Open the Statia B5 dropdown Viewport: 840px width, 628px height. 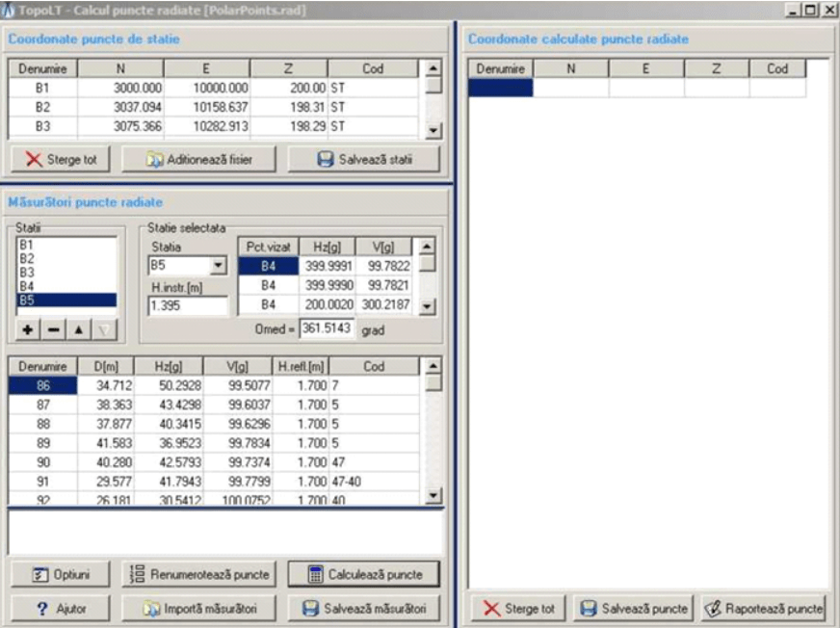pyautogui.click(x=218, y=265)
